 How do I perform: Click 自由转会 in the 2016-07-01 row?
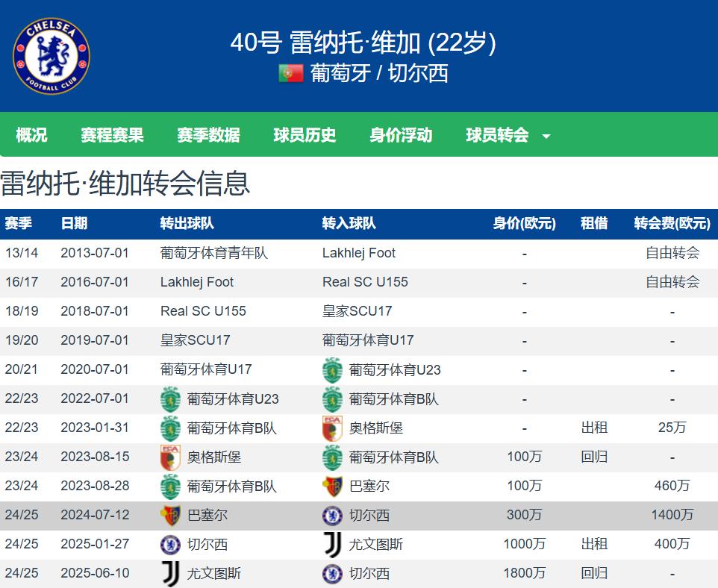click(x=672, y=282)
